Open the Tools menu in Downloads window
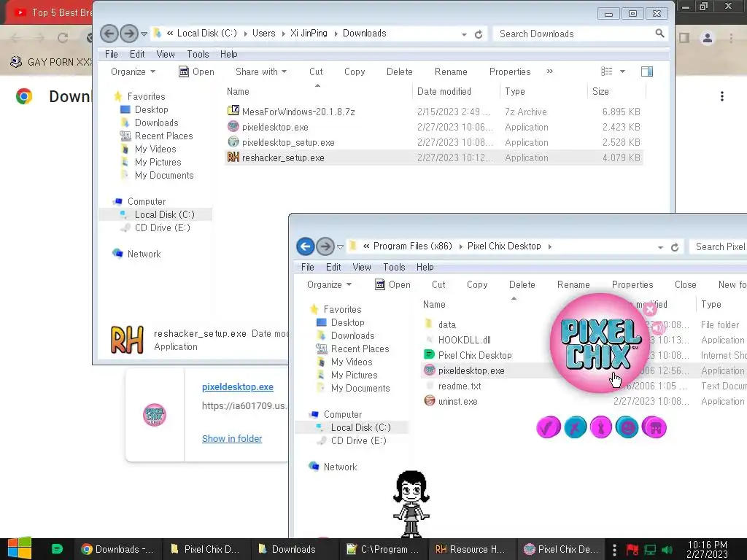The image size is (747, 560). [x=198, y=54]
